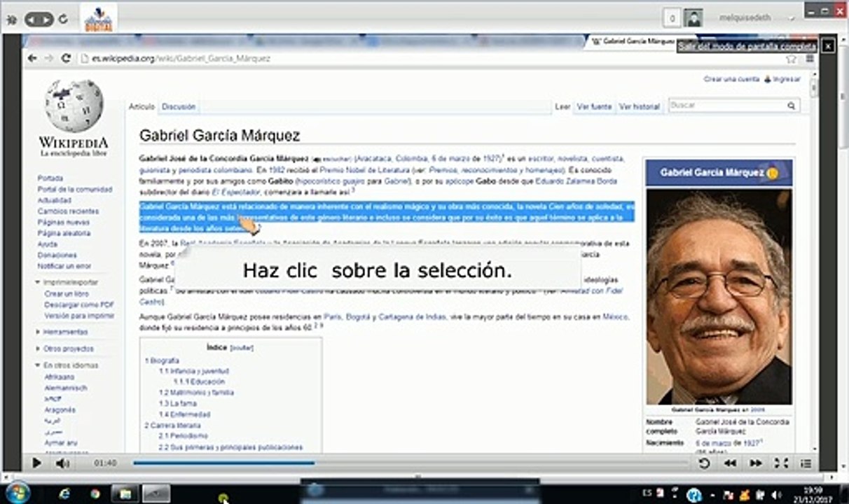This screenshot has height=504, width=849.
Task: Switch to the Discusión tab
Action: (x=179, y=106)
